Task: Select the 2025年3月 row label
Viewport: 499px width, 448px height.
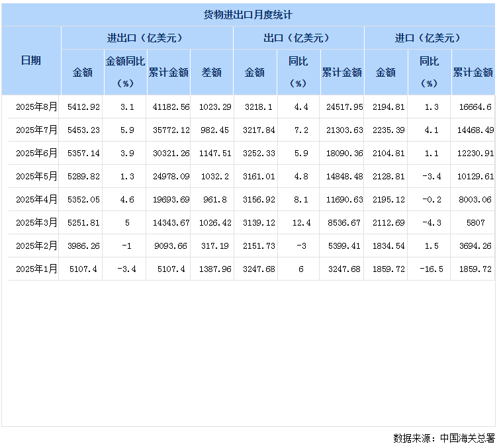Action: point(37,222)
